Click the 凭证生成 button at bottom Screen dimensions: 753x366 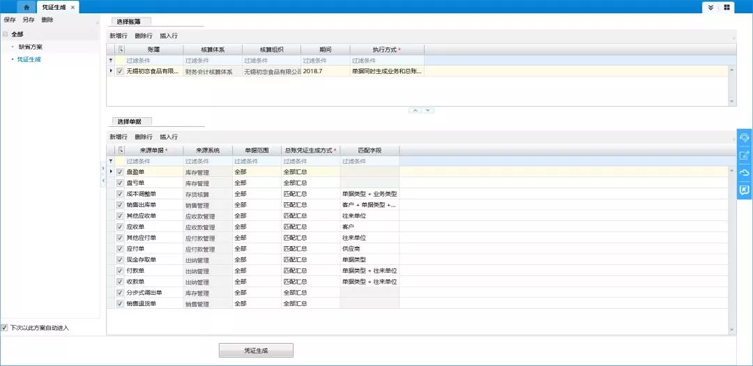[256, 351]
